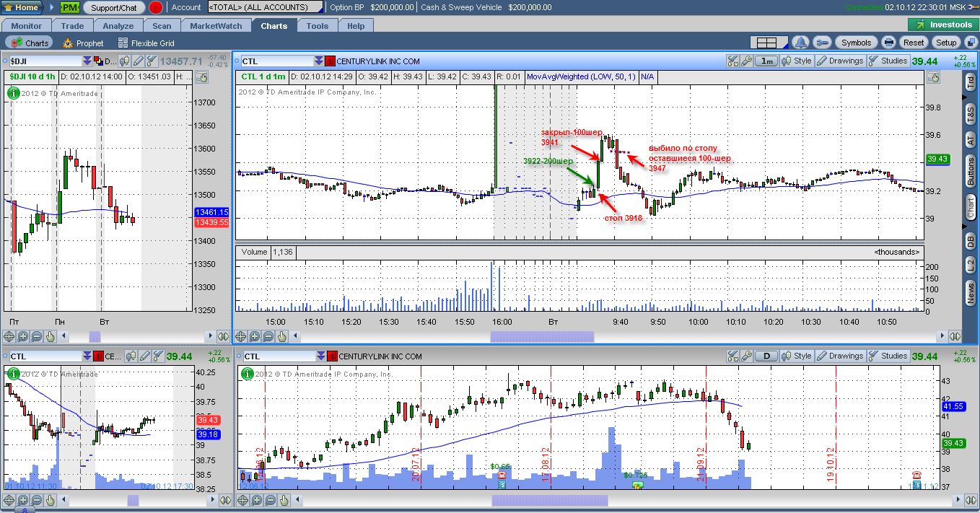This screenshot has height=513, width=980.
Task: Open the Setup menu
Action: coord(946,43)
